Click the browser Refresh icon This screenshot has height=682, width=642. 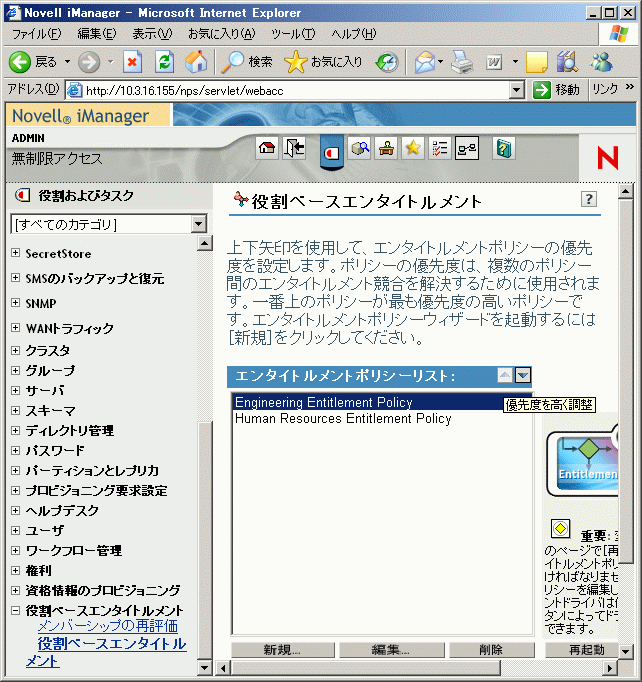164,62
